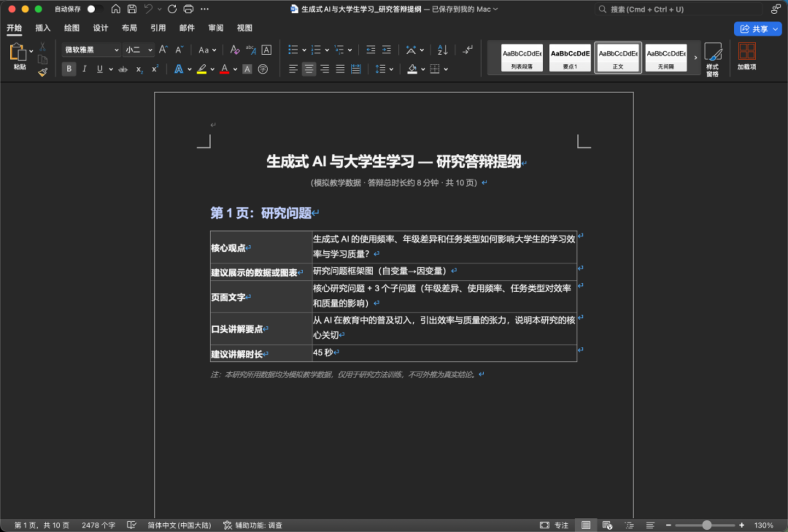Click the Print icon in title bar
Screen dimensions: 788x532
point(188,9)
